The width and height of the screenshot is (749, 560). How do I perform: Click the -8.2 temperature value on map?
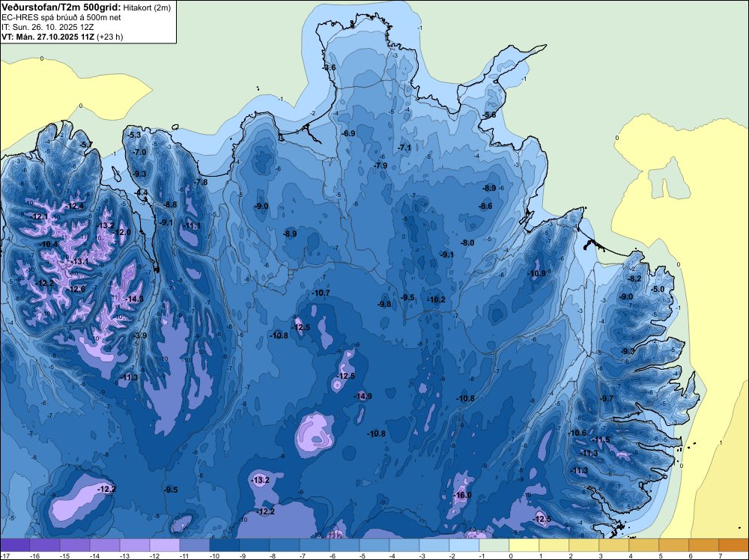click(634, 279)
